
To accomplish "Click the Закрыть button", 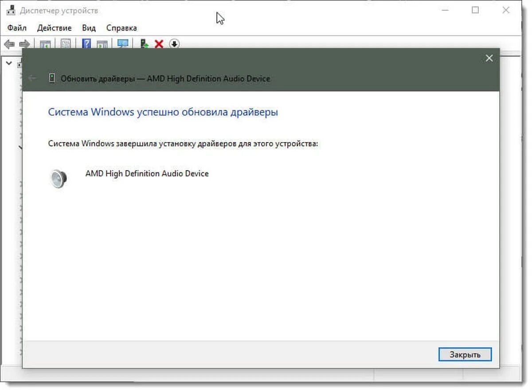I will [465, 354].
